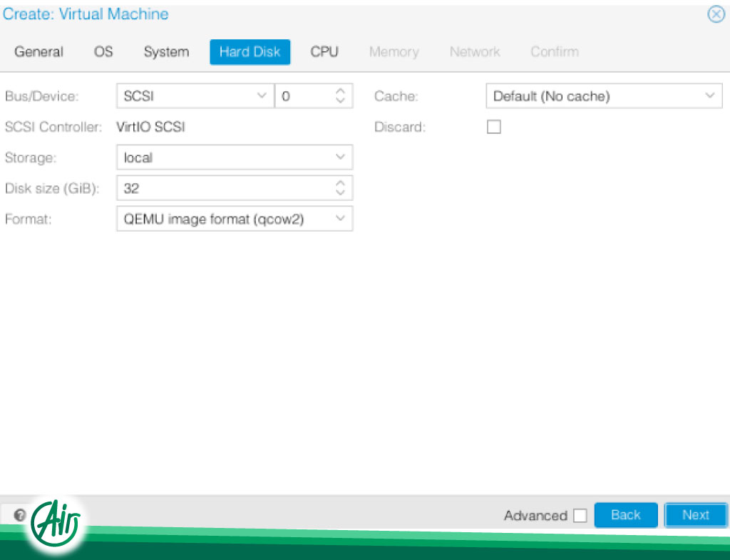This screenshot has height=560, width=730.
Task: Click the Format label
Action: 28,219
